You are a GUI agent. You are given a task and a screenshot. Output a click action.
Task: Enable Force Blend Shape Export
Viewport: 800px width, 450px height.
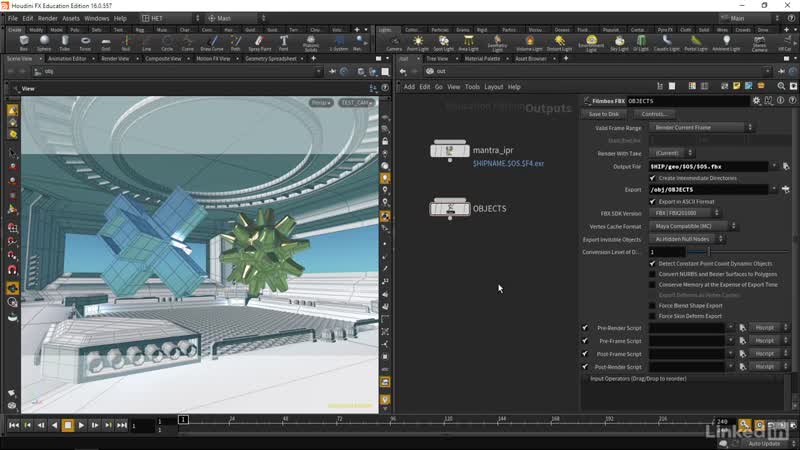652,306
